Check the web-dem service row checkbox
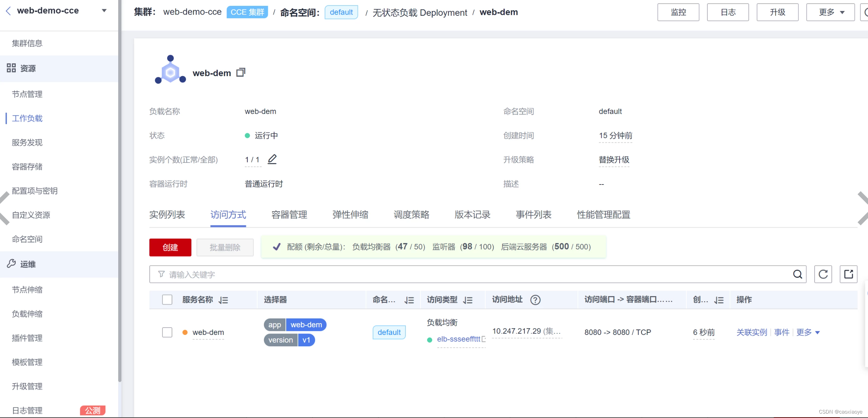 (x=167, y=332)
